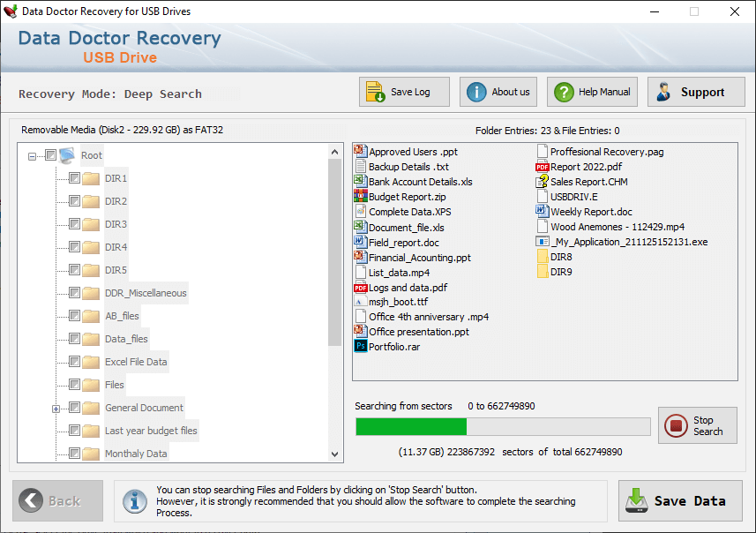Click the Help Manual question mark icon
Viewport: 756px width, 533px height.
tap(564, 92)
